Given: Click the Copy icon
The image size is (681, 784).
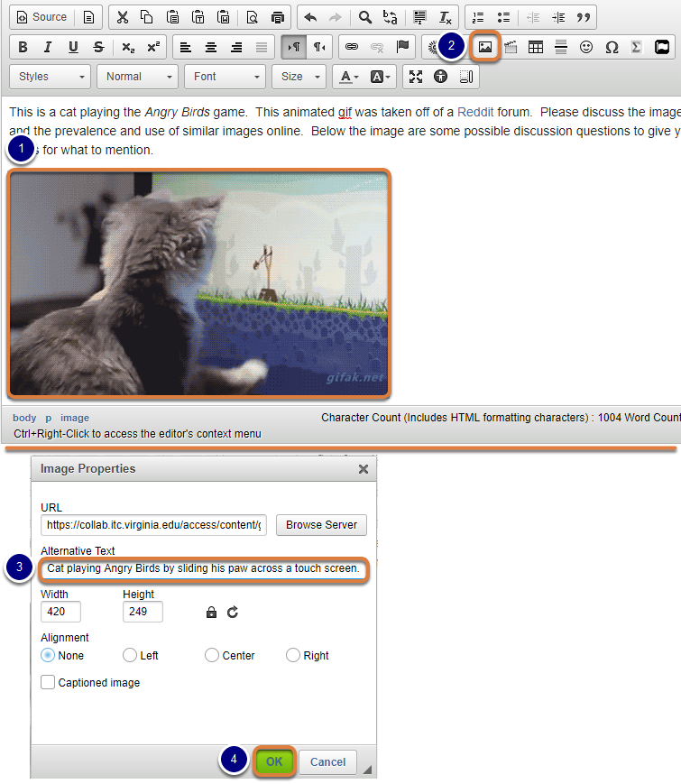Looking at the screenshot, I should [x=146, y=17].
